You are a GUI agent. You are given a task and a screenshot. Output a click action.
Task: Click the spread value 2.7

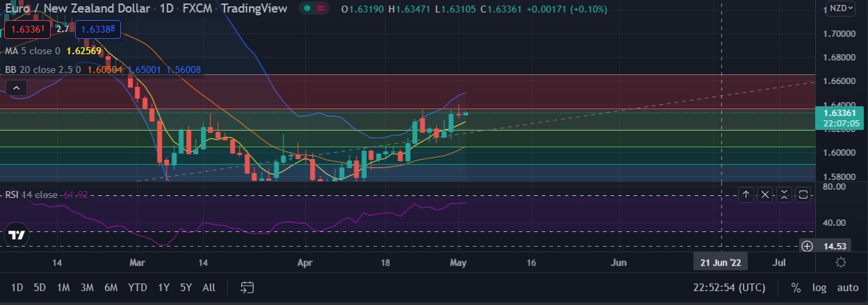[x=63, y=29]
